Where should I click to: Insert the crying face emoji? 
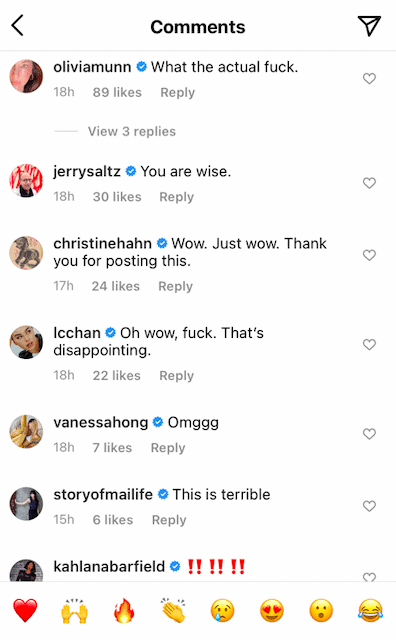click(222, 611)
